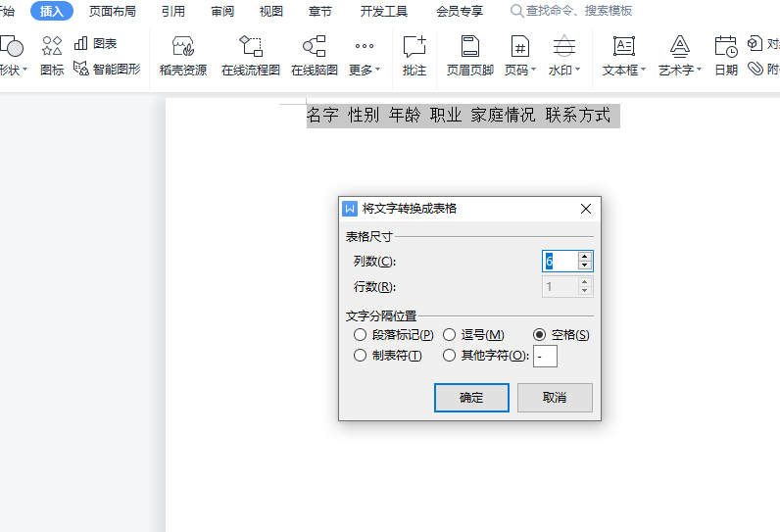The height and width of the screenshot is (532, 780).
Task: Click the 更多 three-dots icon
Action: (x=365, y=46)
